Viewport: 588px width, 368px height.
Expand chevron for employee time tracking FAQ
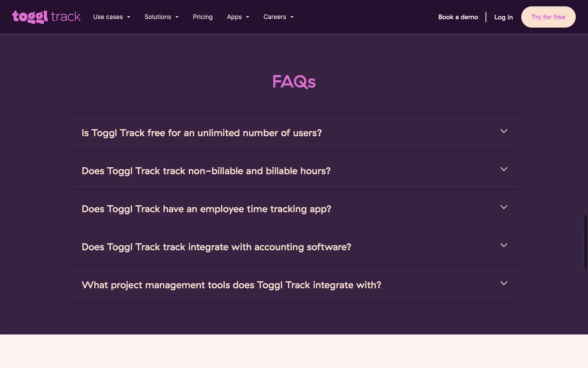coord(503,207)
